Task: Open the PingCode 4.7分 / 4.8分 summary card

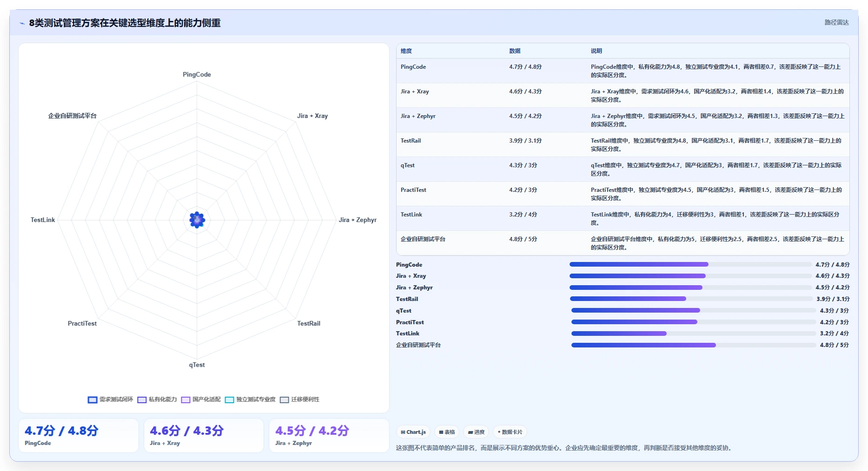Action: tap(79, 436)
